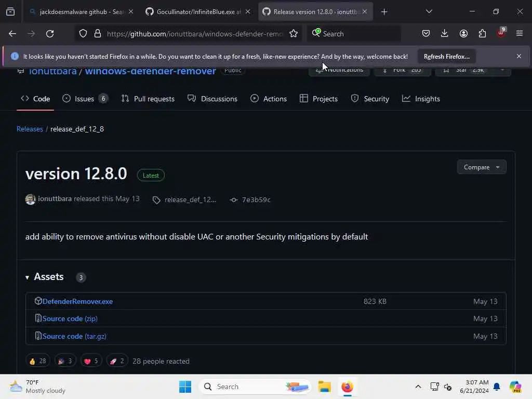Bookmark this page with the star icon
Screen dimensions: 532x399
coord(294,34)
